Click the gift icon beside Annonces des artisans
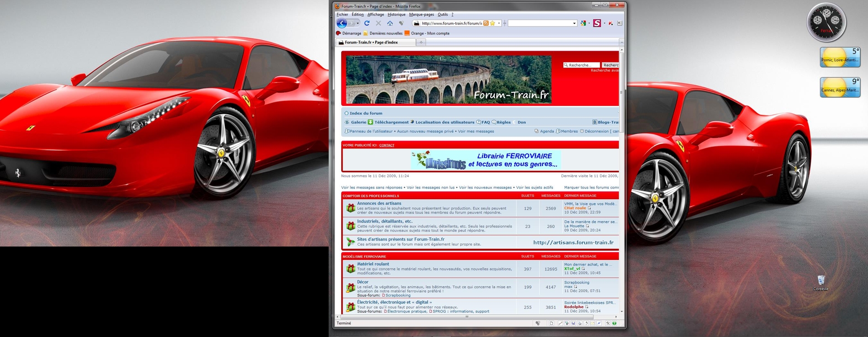The width and height of the screenshot is (868, 337). coord(350,208)
